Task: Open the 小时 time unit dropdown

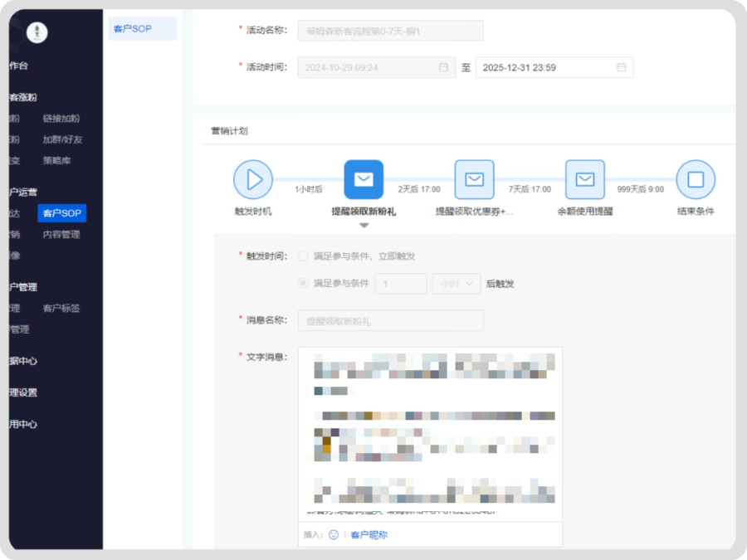Action: click(x=456, y=284)
